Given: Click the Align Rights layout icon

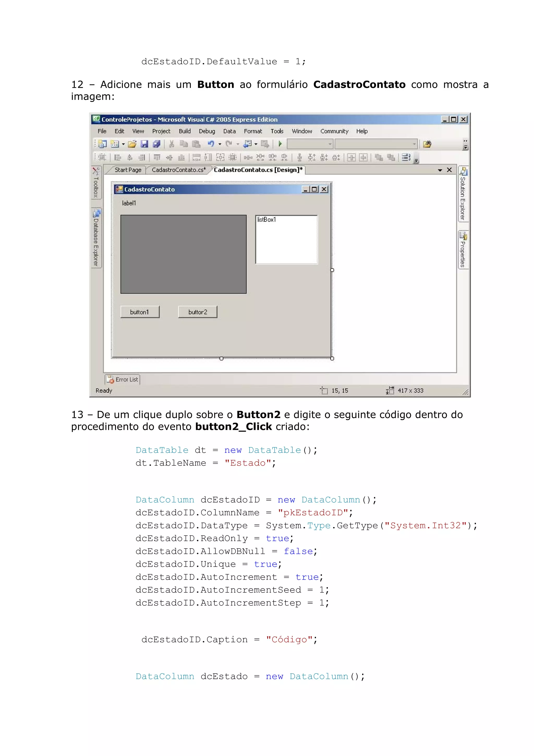Looking at the screenshot, I should [142, 157].
